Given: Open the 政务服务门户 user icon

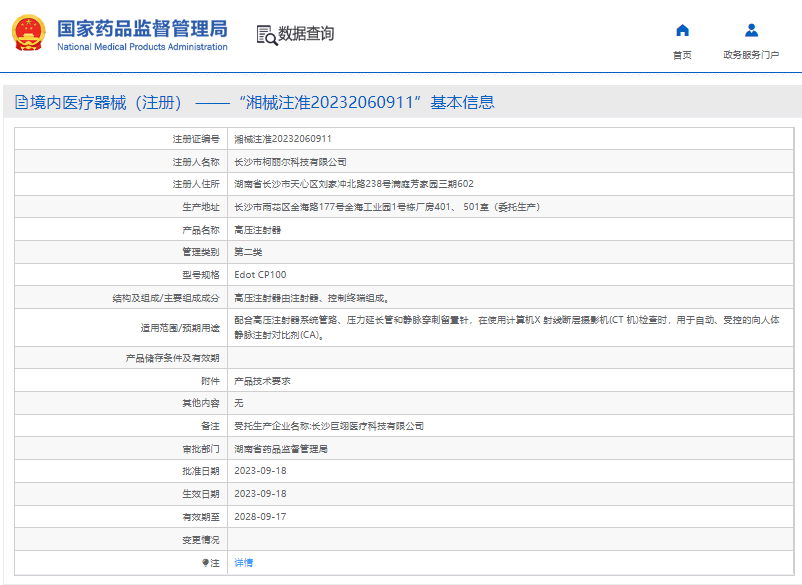Looking at the screenshot, I should click(751, 31).
